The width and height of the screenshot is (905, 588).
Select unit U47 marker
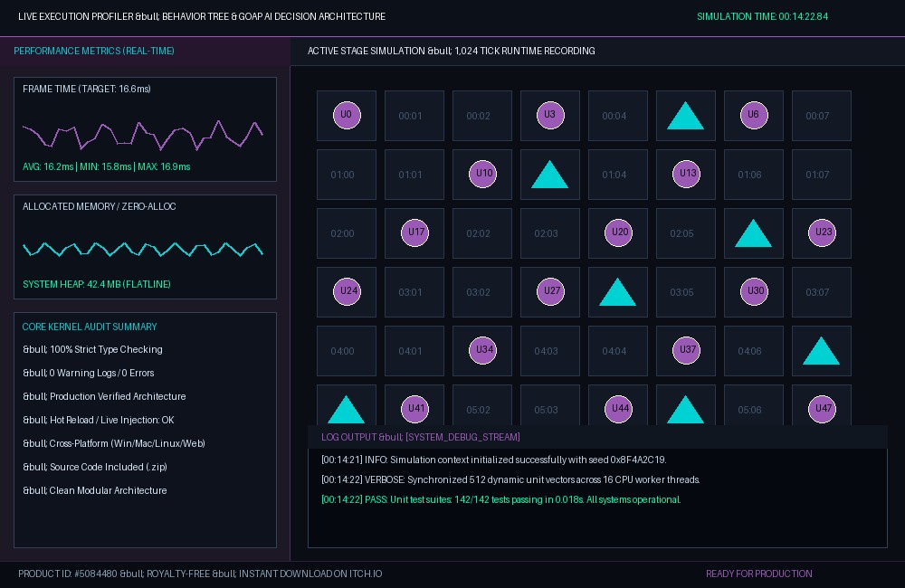(x=822, y=409)
